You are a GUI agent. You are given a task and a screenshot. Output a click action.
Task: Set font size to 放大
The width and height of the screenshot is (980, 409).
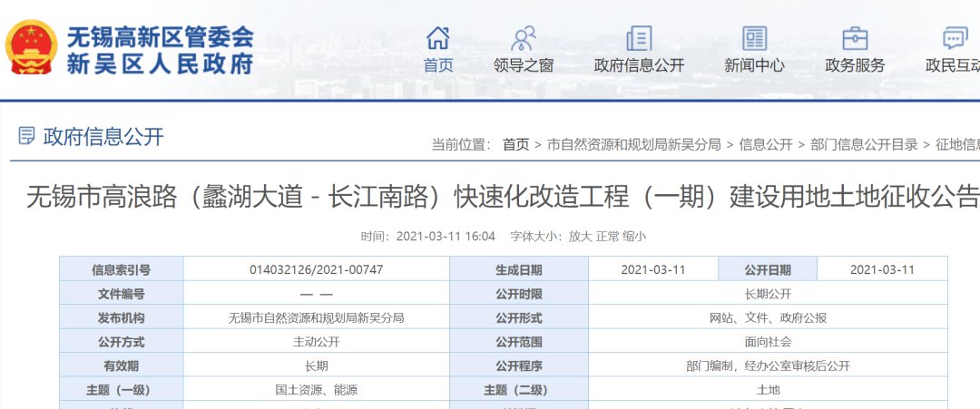580,237
